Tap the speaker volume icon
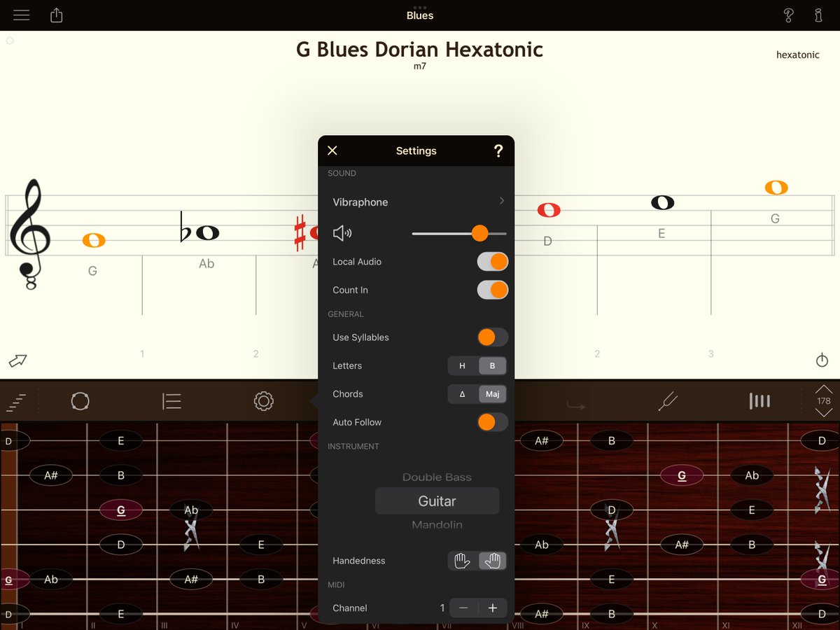 (x=342, y=233)
